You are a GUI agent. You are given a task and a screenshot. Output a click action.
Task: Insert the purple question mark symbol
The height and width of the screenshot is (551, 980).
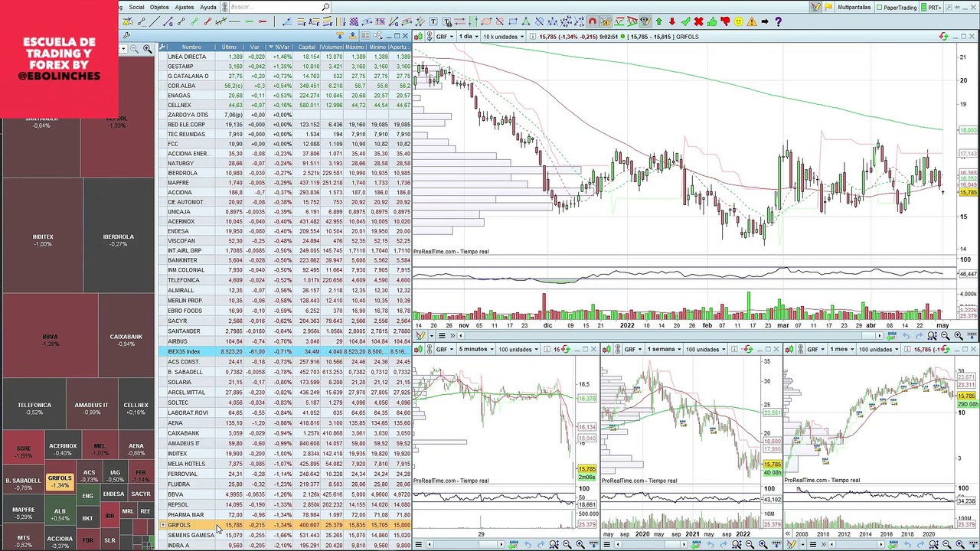(778, 21)
